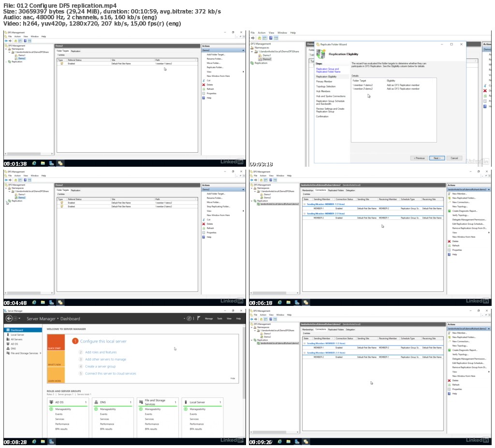
Task: Collapse Replication tree node in 00:06:18 frame
Action: point(252,201)
